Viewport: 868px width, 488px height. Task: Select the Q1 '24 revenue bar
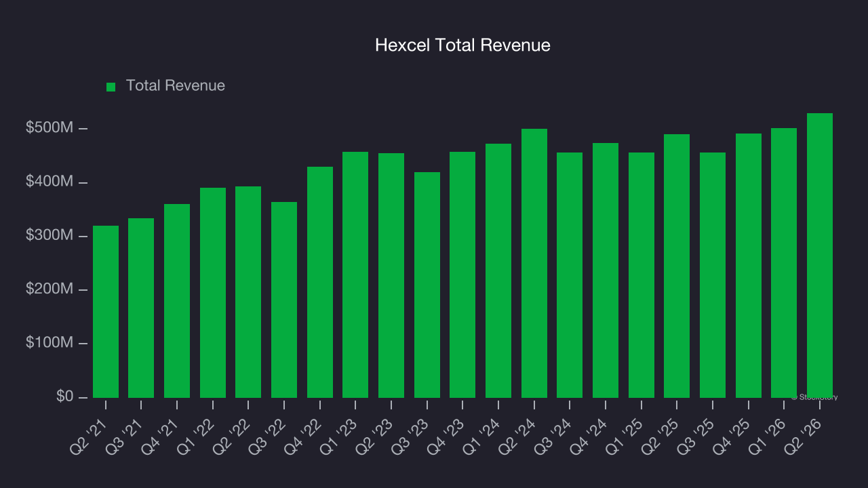pyautogui.click(x=498, y=270)
